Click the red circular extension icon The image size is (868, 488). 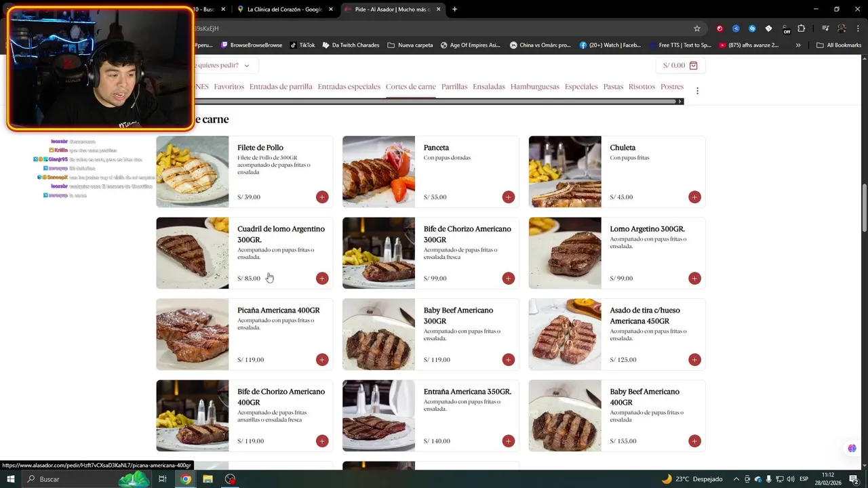coord(719,28)
